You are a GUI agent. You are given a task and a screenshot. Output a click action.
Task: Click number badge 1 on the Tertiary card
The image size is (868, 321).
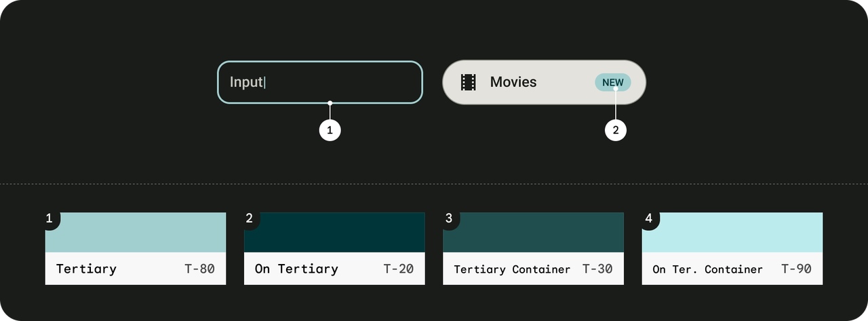(50, 219)
